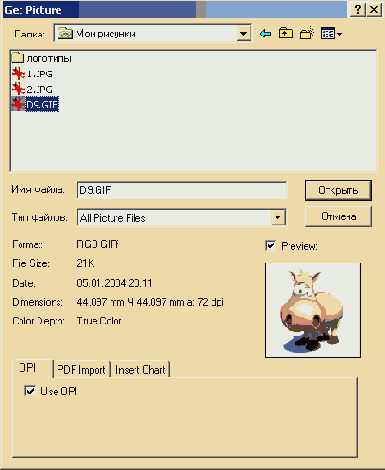
Task: Click the Отмена button
Action: 338,217
